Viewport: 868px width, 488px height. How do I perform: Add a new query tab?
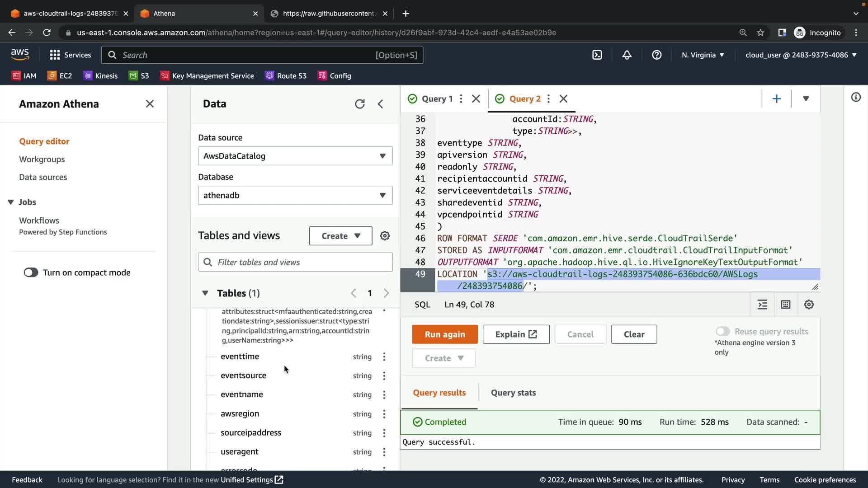tap(776, 99)
